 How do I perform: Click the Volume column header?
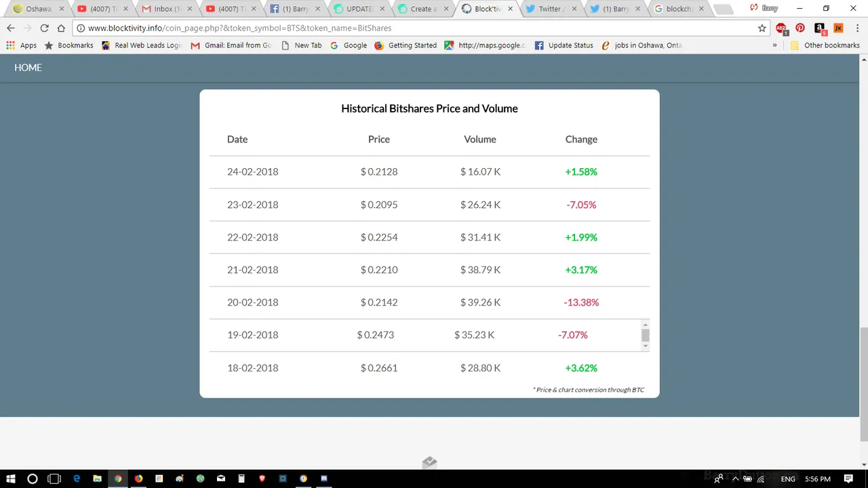pos(480,139)
